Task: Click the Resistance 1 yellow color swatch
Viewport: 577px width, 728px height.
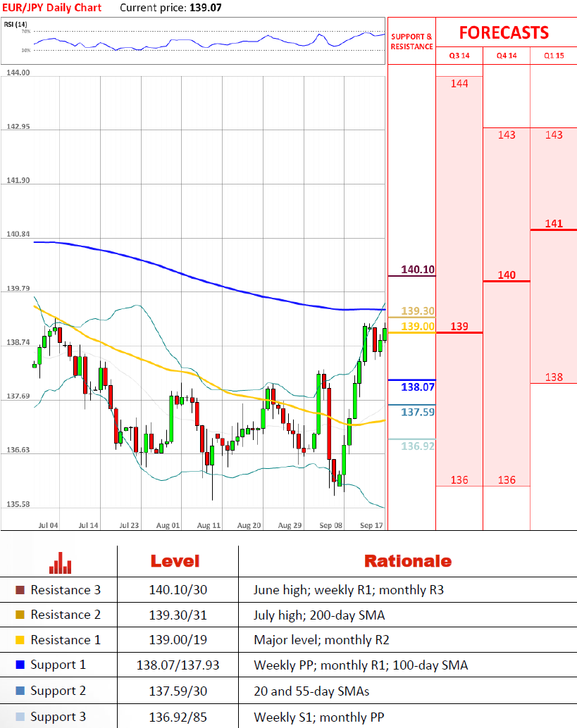Action: tap(20, 640)
